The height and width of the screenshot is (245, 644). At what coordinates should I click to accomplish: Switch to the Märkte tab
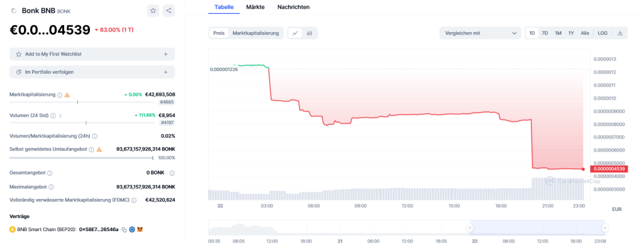[x=255, y=7]
